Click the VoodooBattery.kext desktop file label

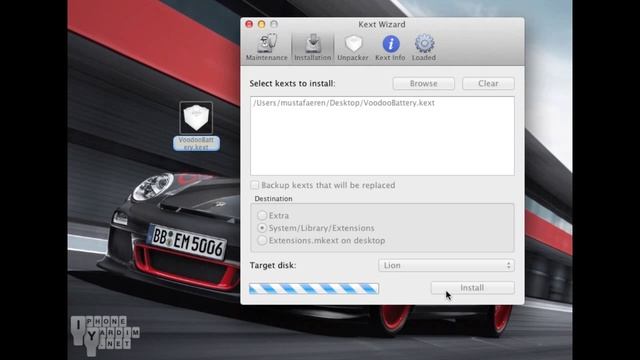pyautogui.click(x=196, y=143)
